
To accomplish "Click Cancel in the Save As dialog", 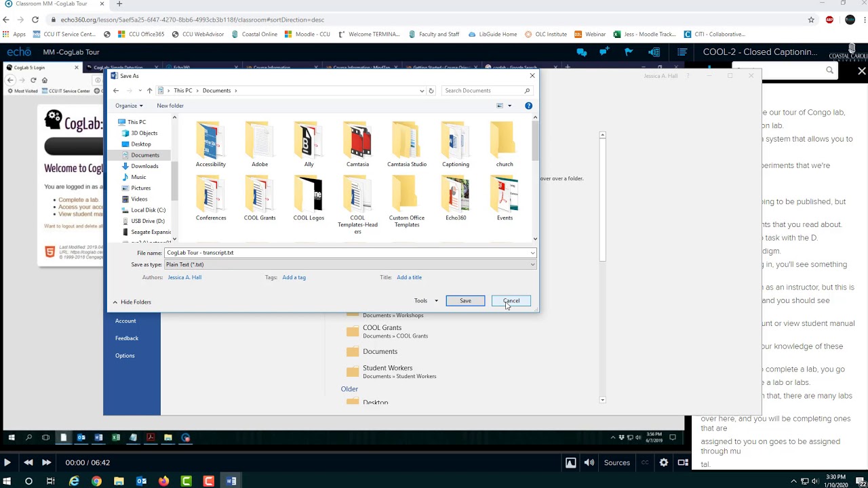I will click(511, 301).
